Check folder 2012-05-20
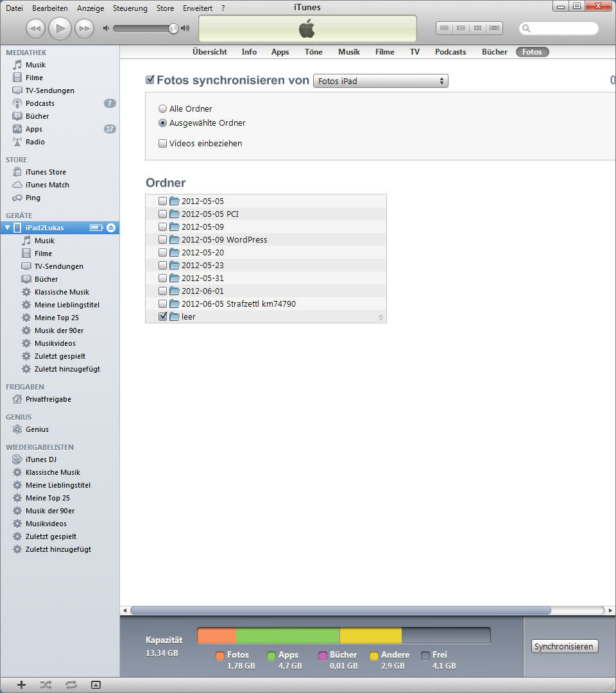The width and height of the screenshot is (616, 693). point(162,252)
